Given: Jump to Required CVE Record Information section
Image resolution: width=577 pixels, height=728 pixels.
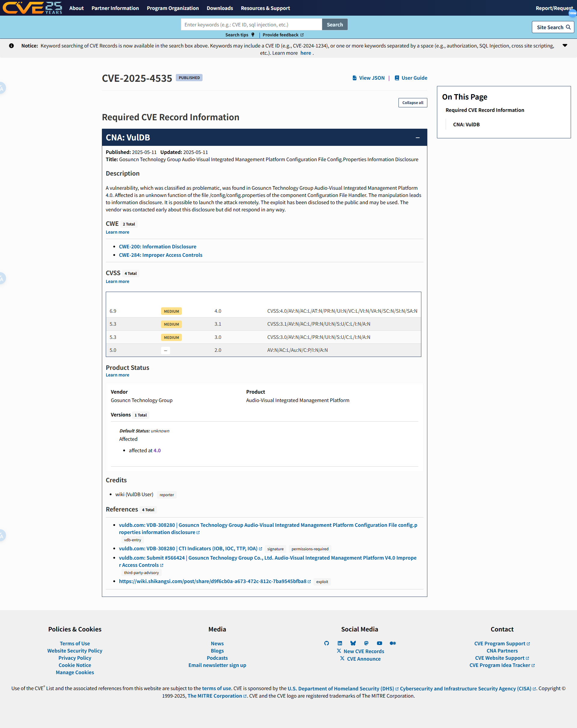Looking at the screenshot, I should 484,110.
